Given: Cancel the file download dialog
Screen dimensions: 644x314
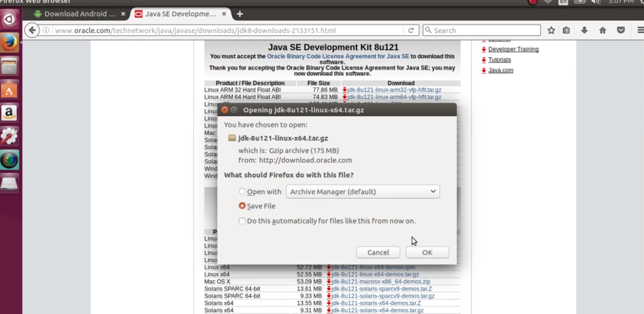Looking at the screenshot, I should click(378, 253).
